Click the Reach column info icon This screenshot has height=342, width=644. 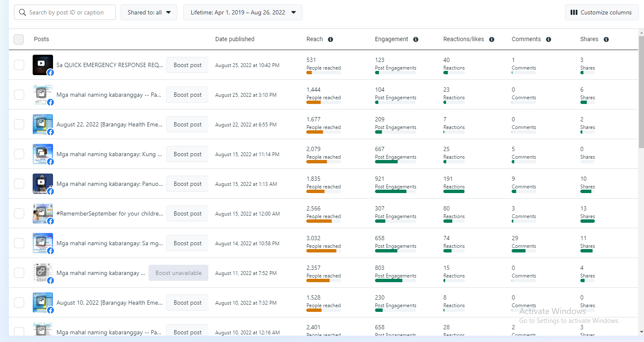(330, 39)
